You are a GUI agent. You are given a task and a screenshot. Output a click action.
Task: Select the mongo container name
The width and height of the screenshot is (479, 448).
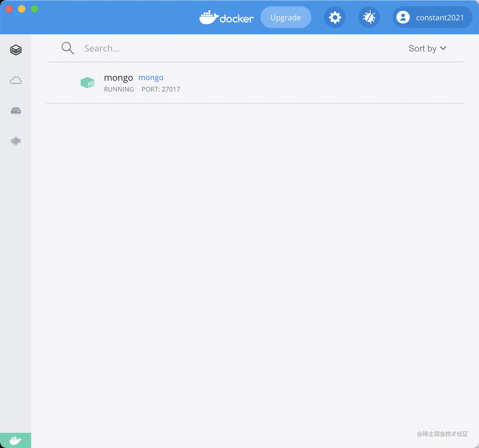118,78
